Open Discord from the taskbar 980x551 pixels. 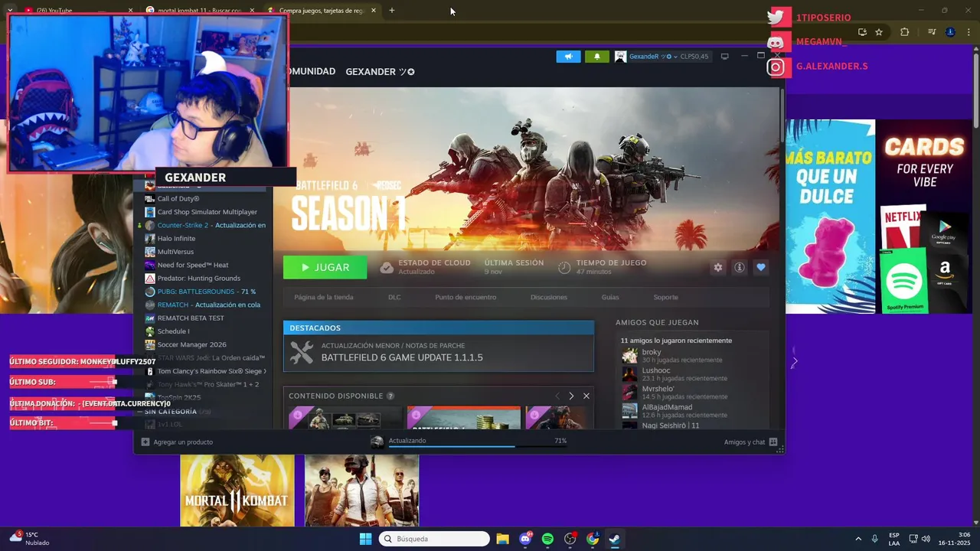[x=525, y=539]
